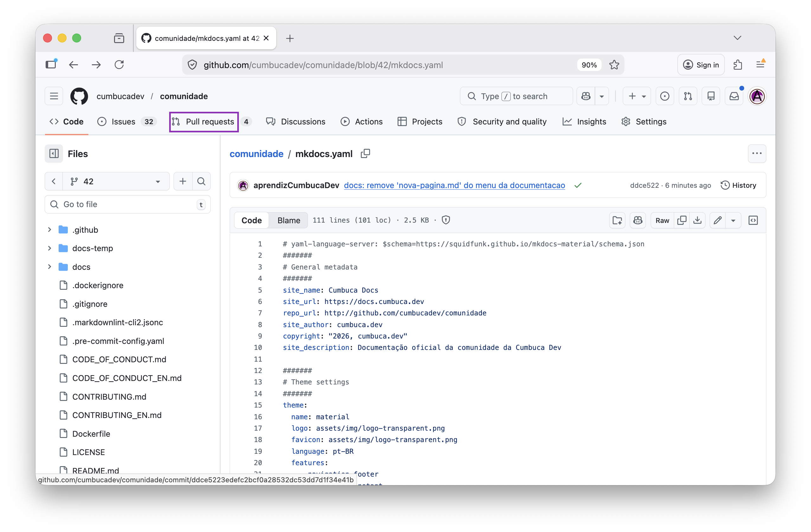Viewport: 811px width, 532px height.
Task: Ask Copilot about this file icon
Action: click(x=638, y=220)
